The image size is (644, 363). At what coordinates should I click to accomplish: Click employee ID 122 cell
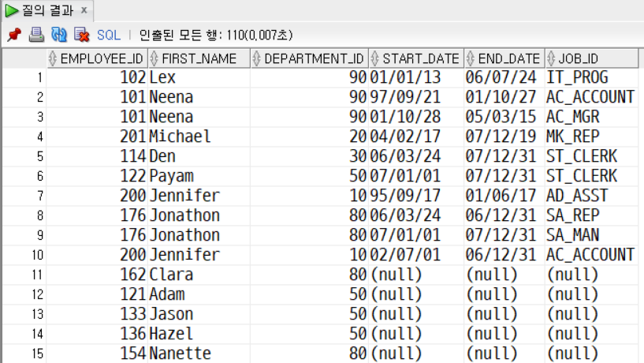(x=97, y=176)
